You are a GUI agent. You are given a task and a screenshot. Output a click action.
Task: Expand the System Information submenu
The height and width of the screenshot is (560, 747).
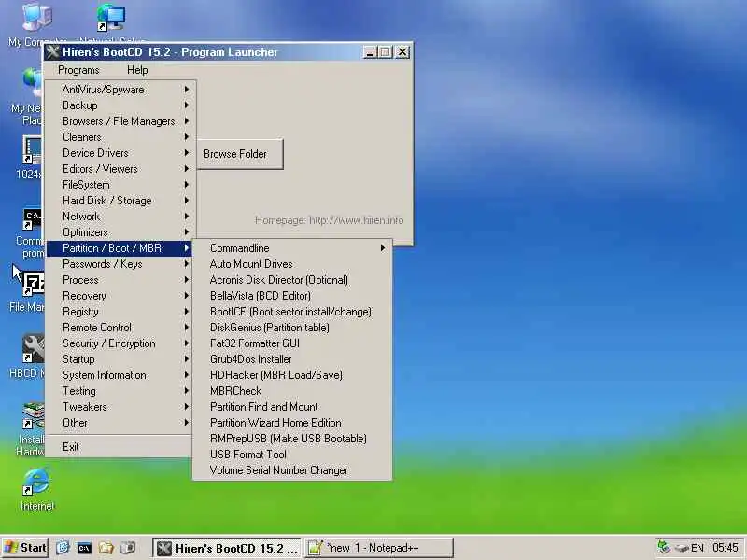120,375
